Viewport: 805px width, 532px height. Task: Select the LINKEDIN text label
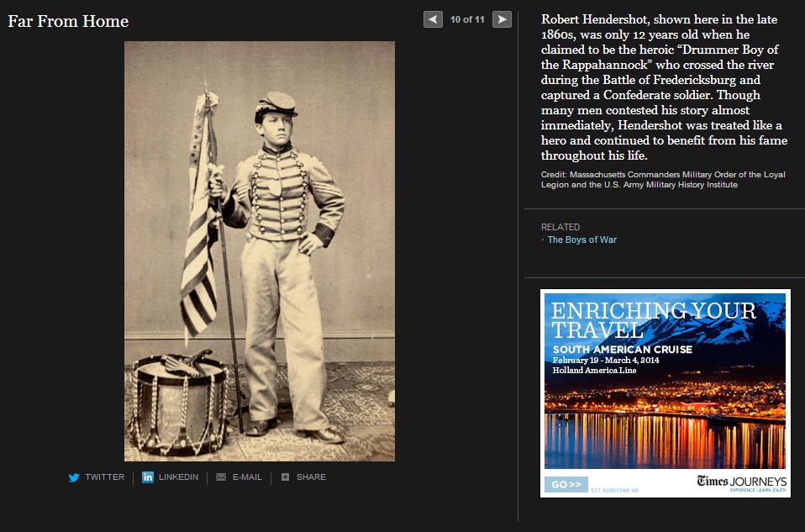tap(179, 477)
